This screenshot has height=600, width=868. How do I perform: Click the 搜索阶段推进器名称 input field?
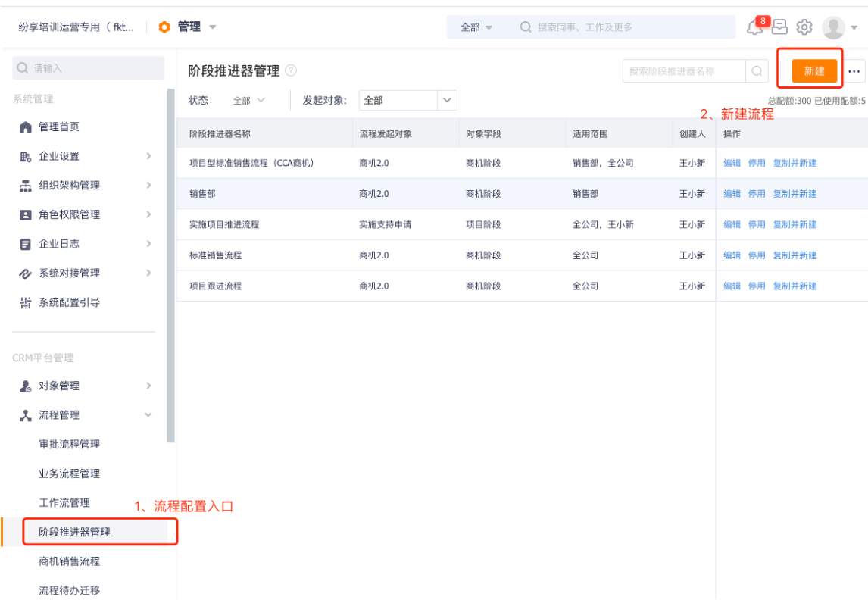(684, 71)
